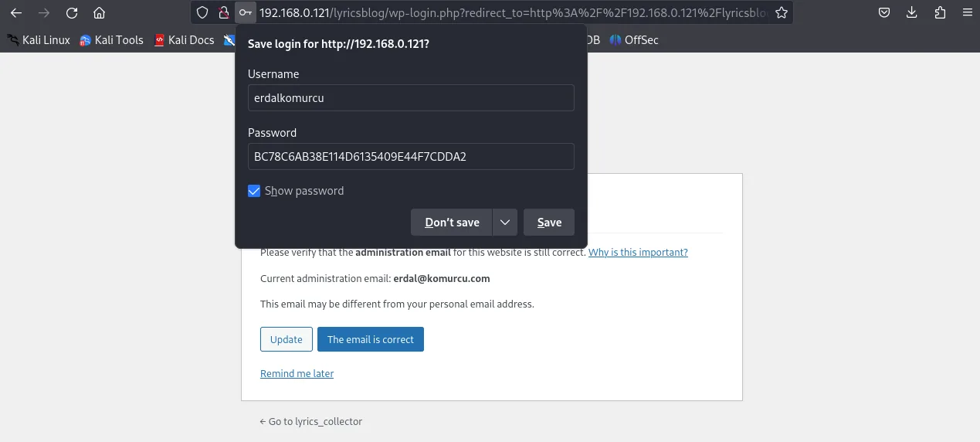This screenshot has height=442, width=980.
Task: Open the Why is this important link
Action: 638,253
